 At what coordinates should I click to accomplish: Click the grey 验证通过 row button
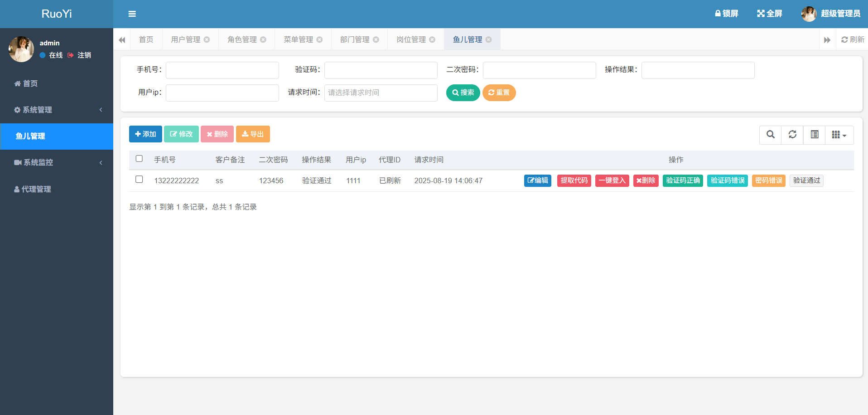click(x=806, y=181)
